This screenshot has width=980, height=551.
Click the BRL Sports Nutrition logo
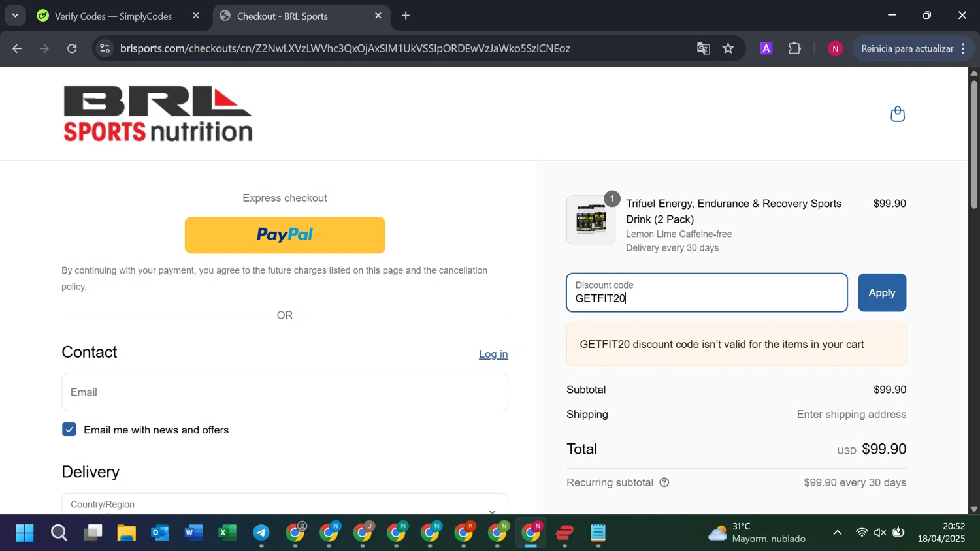pos(158,114)
